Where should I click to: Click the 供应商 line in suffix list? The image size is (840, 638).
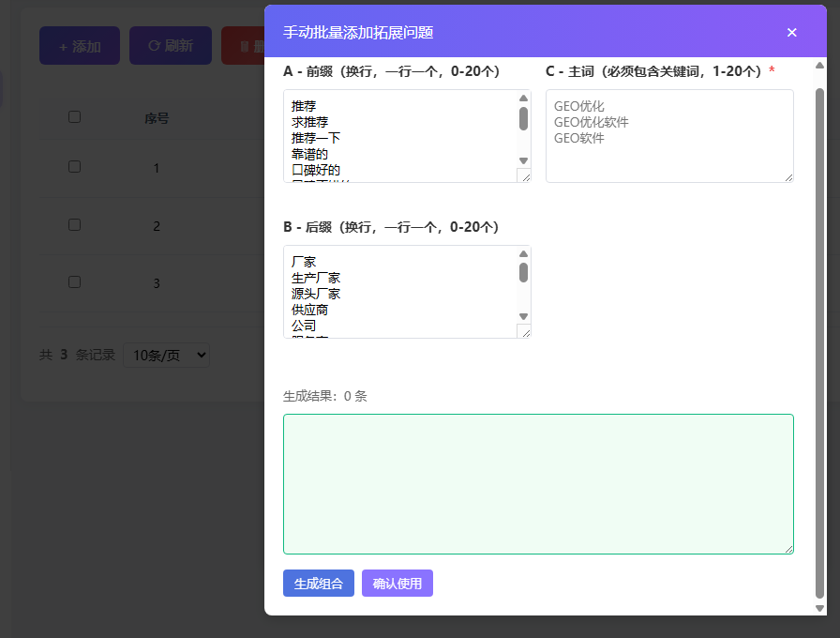[309, 310]
